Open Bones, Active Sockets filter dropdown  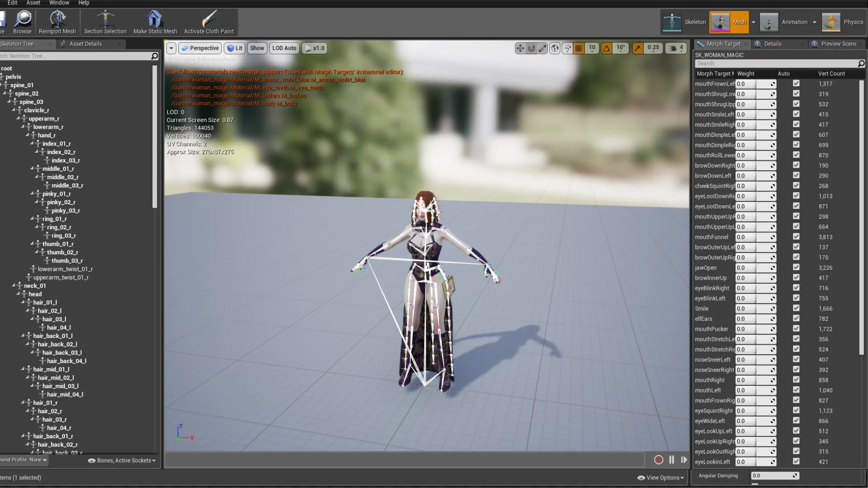(122, 460)
